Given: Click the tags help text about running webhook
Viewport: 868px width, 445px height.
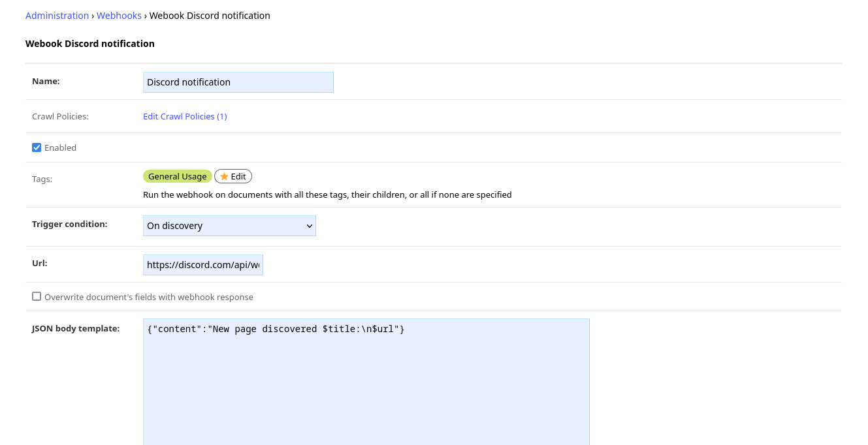Looking at the screenshot, I should 327,194.
